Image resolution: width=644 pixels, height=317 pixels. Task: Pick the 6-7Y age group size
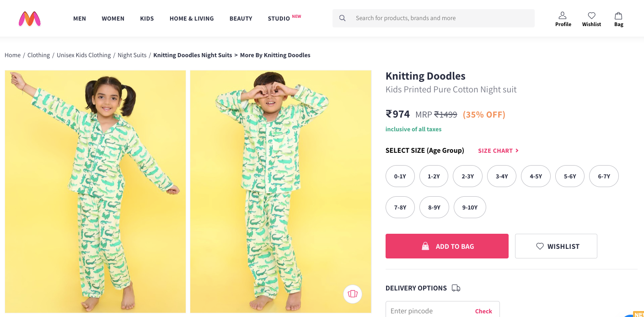pos(604,176)
